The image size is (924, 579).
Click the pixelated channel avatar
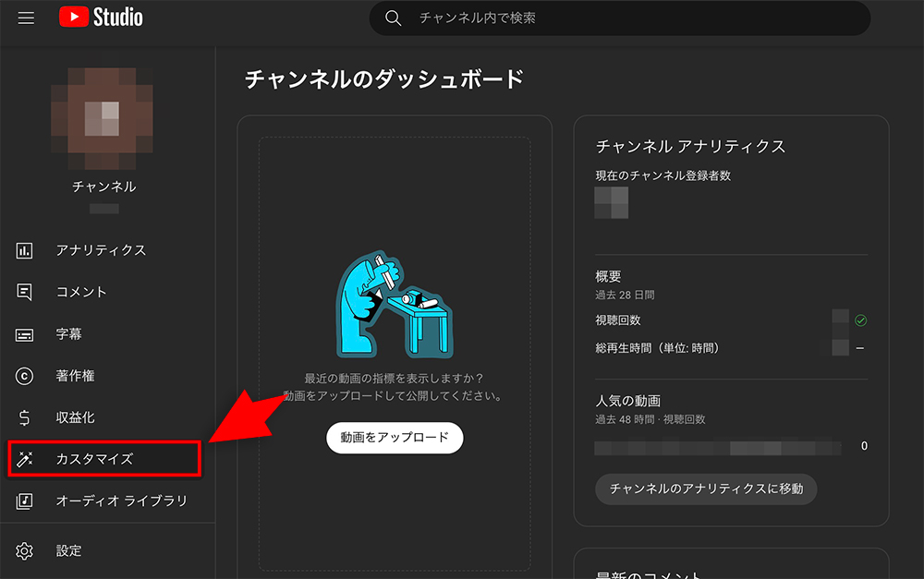click(x=102, y=118)
